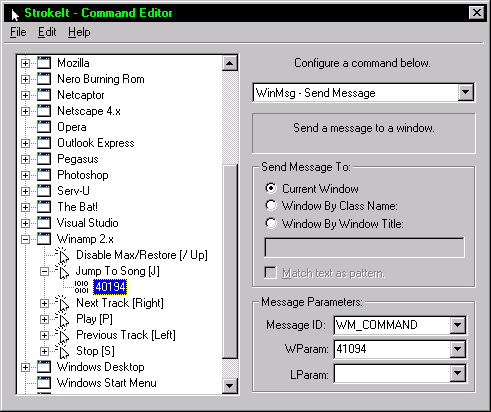Open the Edit menu
This screenshot has height=412, width=491.
[x=47, y=32]
